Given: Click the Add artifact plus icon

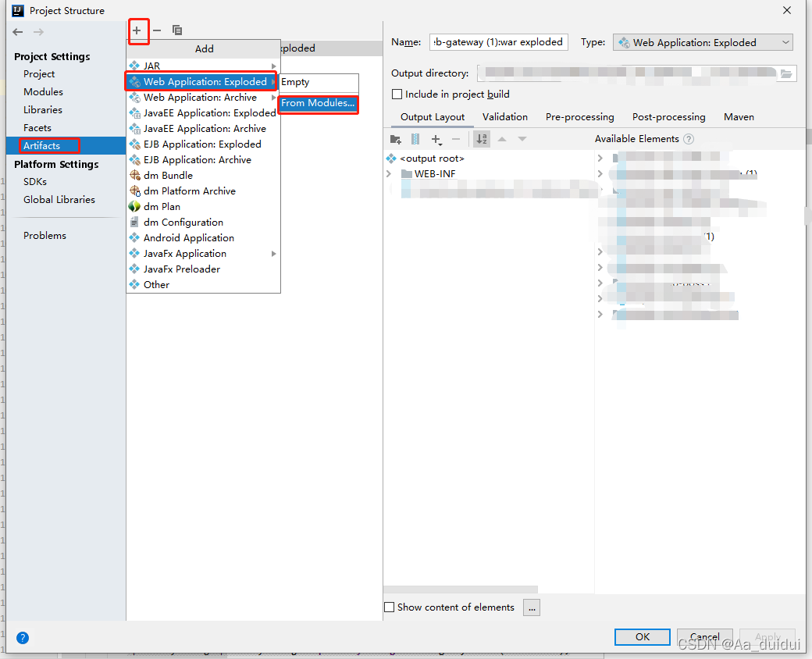Looking at the screenshot, I should pos(137,30).
